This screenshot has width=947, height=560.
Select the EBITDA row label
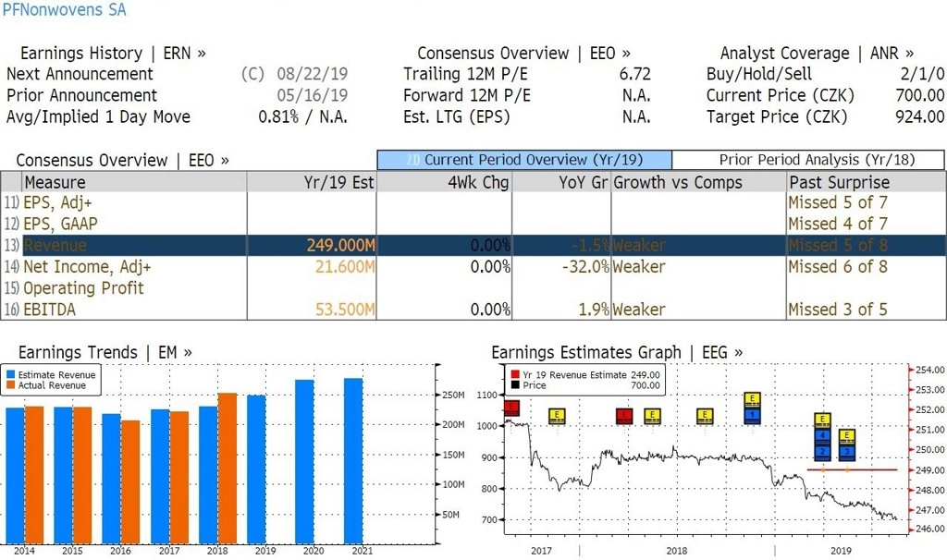coord(50,310)
